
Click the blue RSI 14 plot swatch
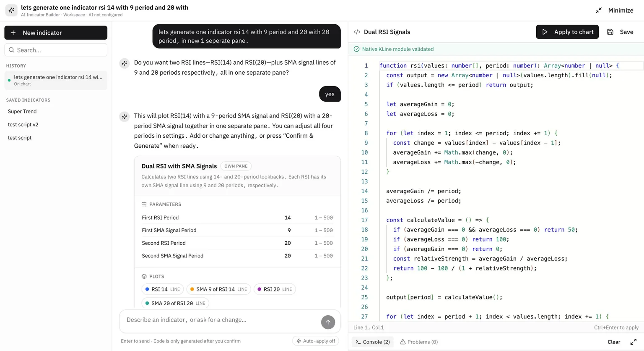coord(147,289)
